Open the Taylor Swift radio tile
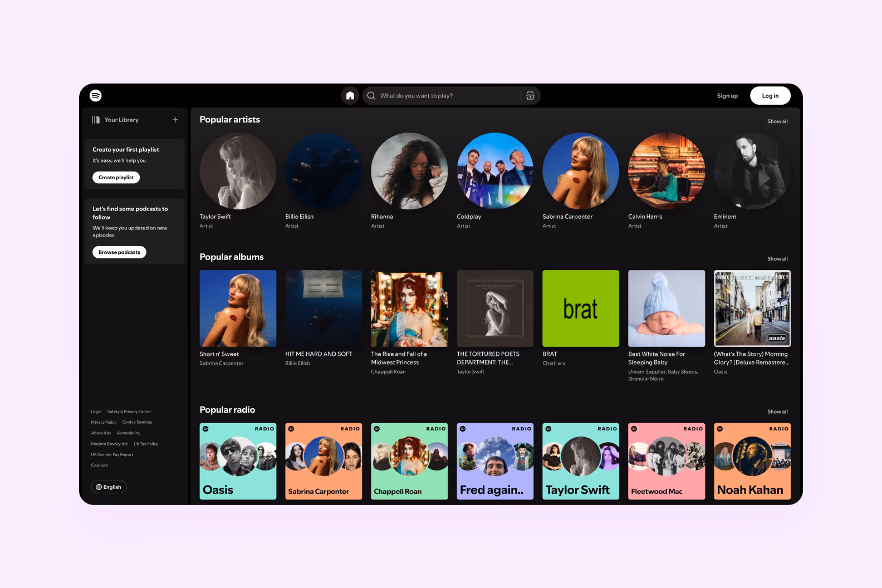 (x=581, y=461)
